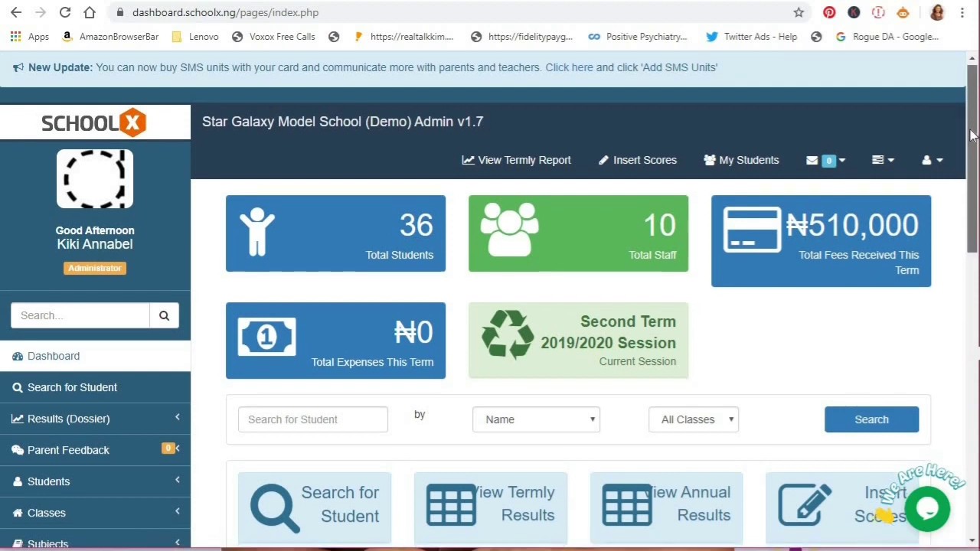Click the Total Staff 10 card
The image size is (980, 551).
[578, 233]
